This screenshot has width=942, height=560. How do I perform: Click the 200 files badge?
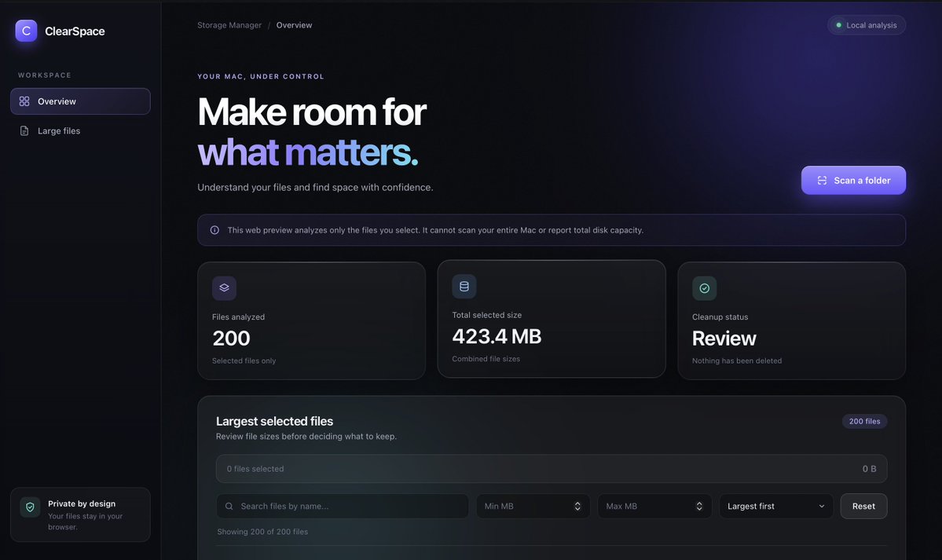pyautogui.click(x=864, y=421)
